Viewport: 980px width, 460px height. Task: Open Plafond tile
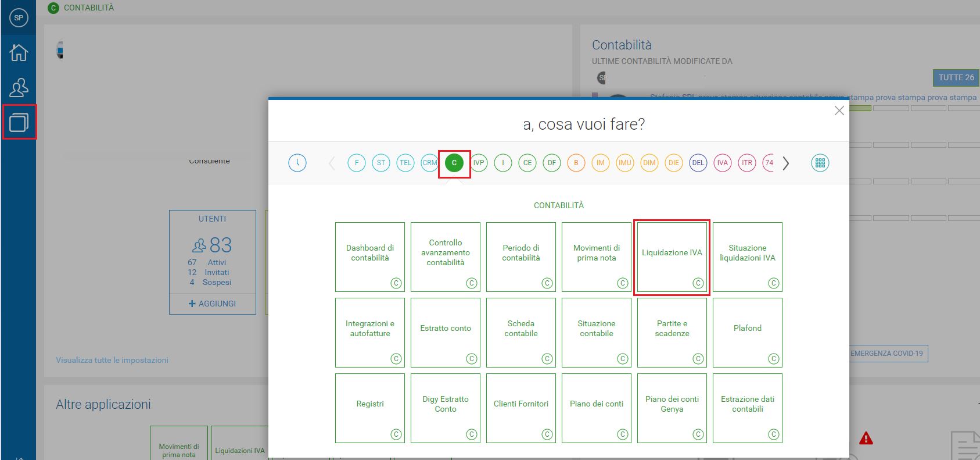pyautogui.click(x=748, y=333)
